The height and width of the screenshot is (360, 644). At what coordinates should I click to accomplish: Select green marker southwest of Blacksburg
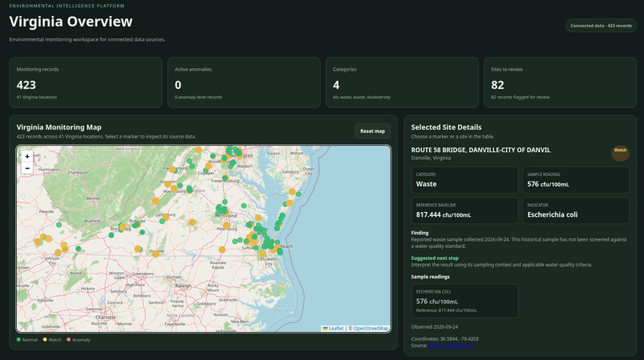point(111,235)
